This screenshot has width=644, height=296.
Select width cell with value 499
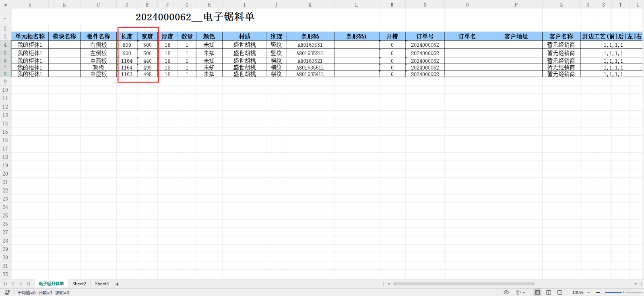point(147,68)
